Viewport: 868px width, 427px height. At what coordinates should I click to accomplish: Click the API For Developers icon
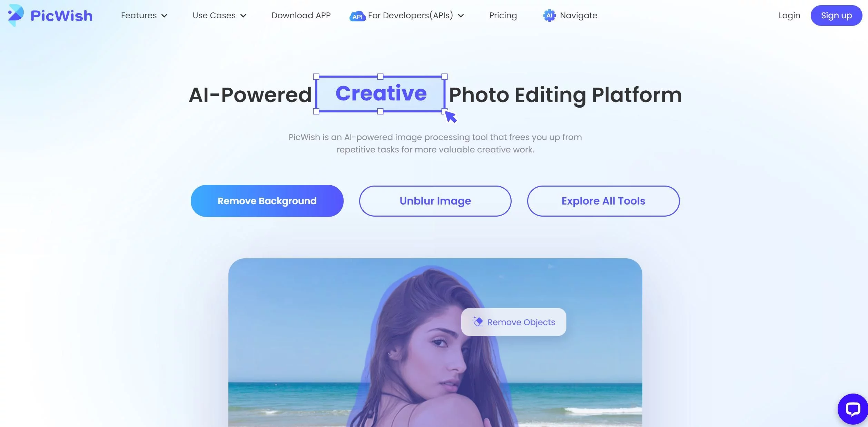pos(357,15)
